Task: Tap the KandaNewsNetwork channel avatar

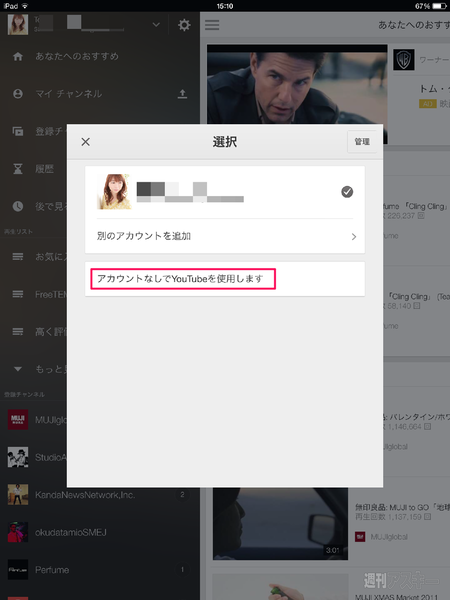Action: [x=18, y=494]
